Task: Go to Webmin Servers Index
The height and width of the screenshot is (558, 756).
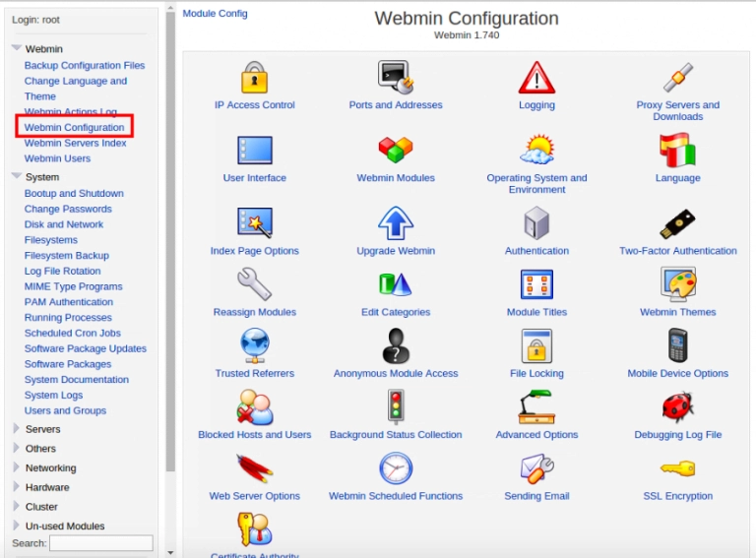Action: pyautogui.click(x=75, y=143)
